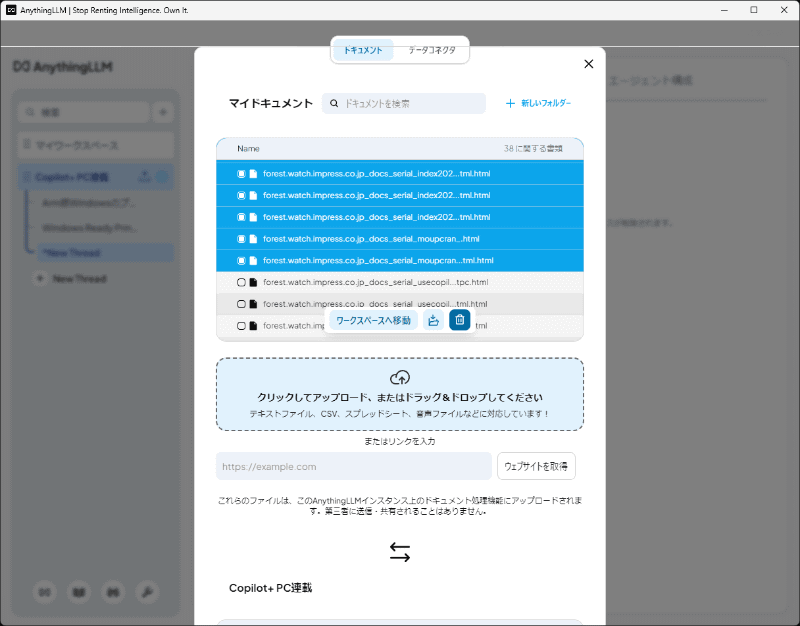Open the データコネクタ tab

point(432,50)
